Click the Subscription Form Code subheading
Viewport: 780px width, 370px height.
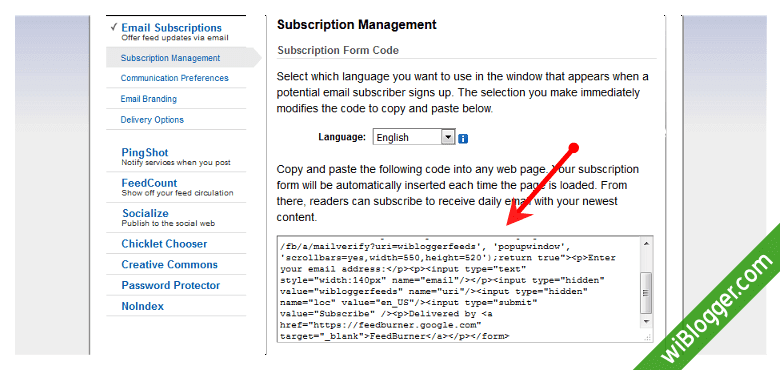338,50
